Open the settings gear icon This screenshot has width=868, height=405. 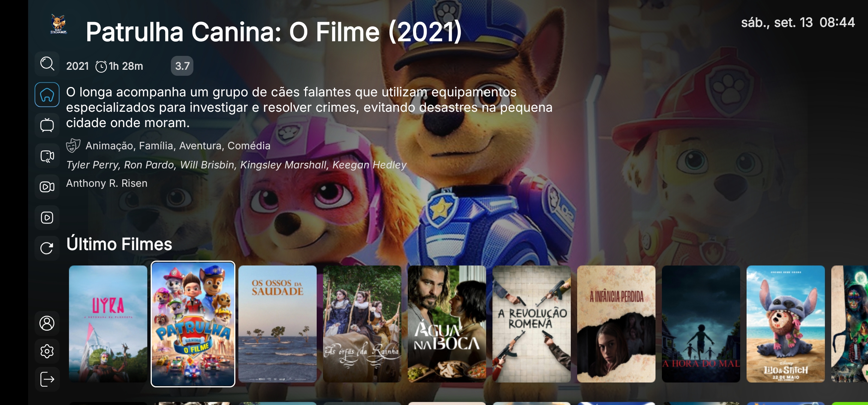coord(47,351)
